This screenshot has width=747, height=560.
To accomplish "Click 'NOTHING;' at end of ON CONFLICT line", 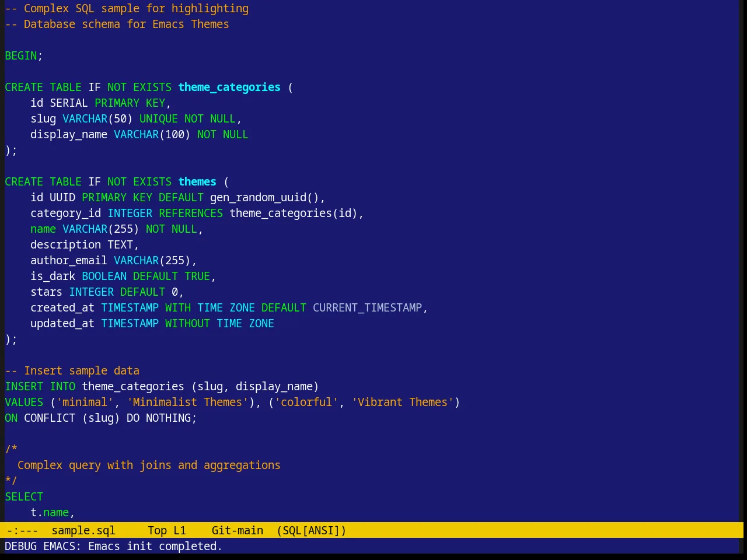I will (172, 418).
